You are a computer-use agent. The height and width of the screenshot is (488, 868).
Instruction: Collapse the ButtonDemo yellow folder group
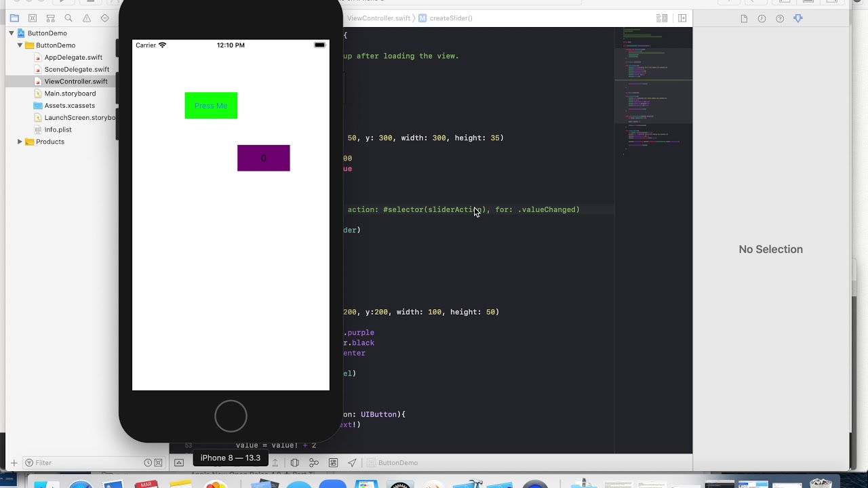click(x=20, y=45)
